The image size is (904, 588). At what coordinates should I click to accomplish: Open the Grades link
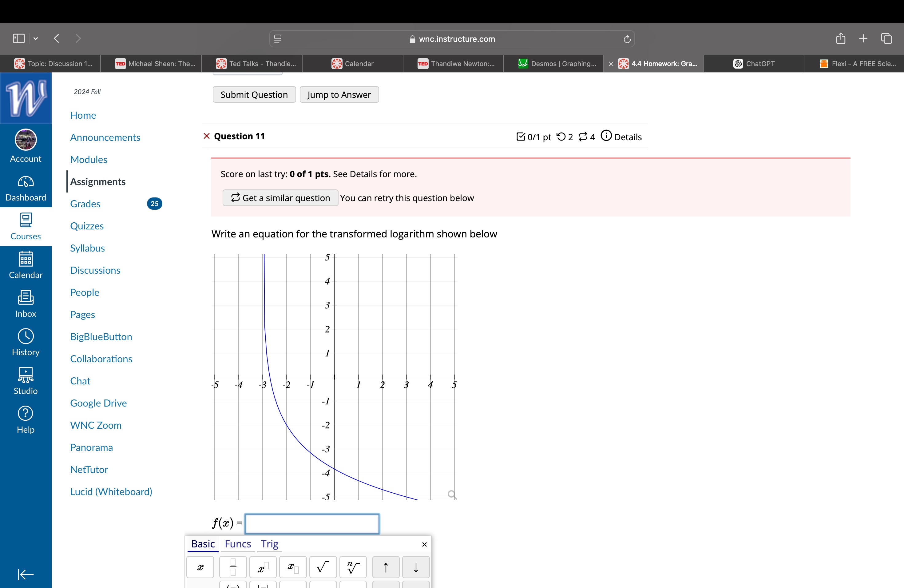(x=85, y=204)
